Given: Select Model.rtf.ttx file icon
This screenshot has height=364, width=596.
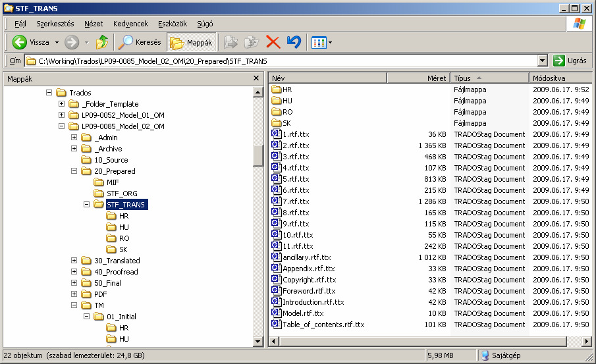Looking at the screenshot, I should 276,313.
